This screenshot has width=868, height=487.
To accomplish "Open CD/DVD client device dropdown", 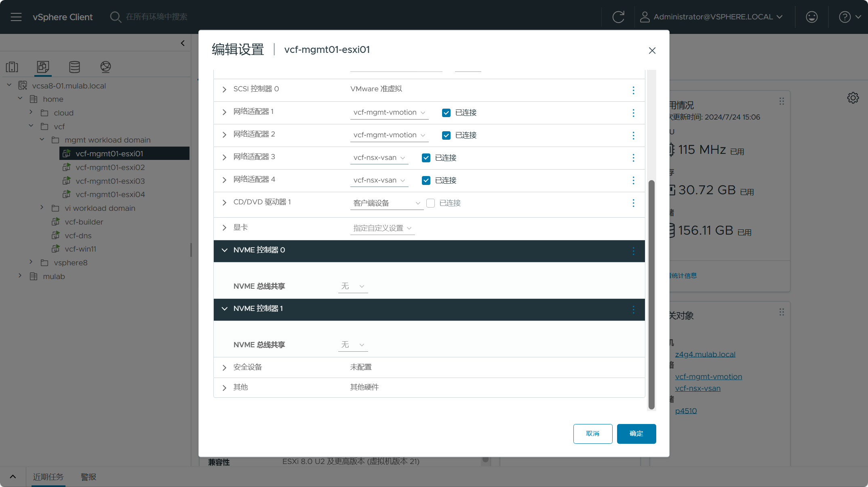I will (x=387, y=203).
